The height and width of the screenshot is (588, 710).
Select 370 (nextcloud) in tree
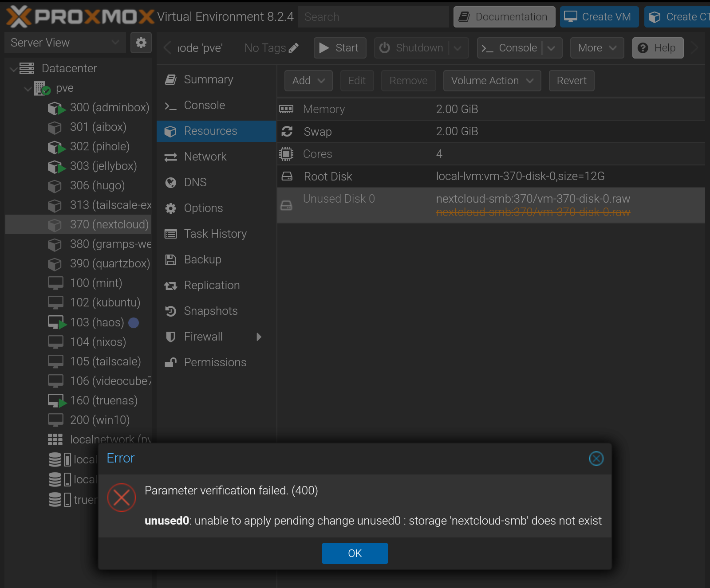click(x=79, y=225)
